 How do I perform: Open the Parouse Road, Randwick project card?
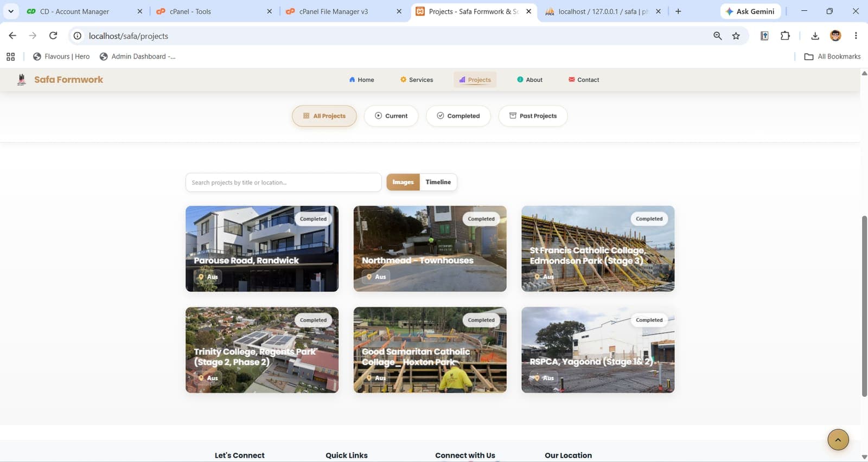[x=262, y=249]
